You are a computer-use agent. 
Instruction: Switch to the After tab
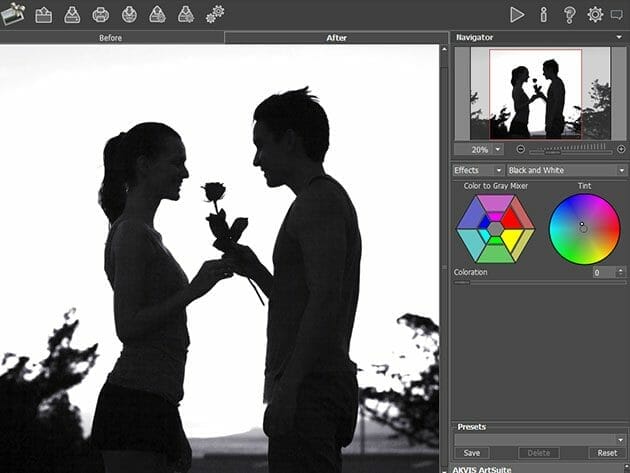pos(336,38)
